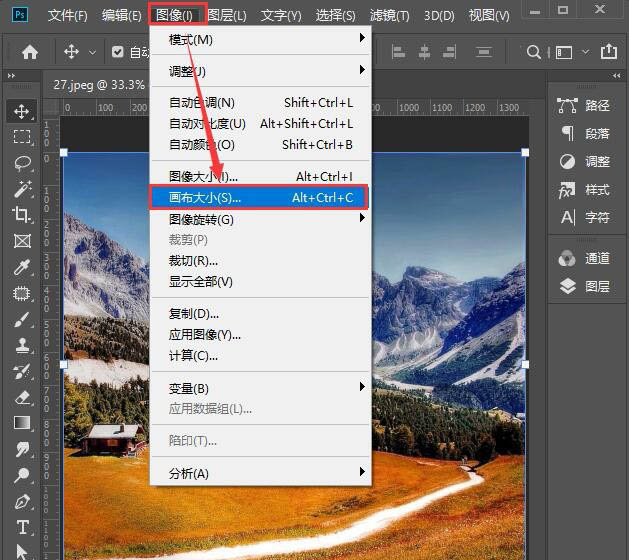629x560 pixels.
Task: Open the 字符 panel button
Action: tap(584, 217)
